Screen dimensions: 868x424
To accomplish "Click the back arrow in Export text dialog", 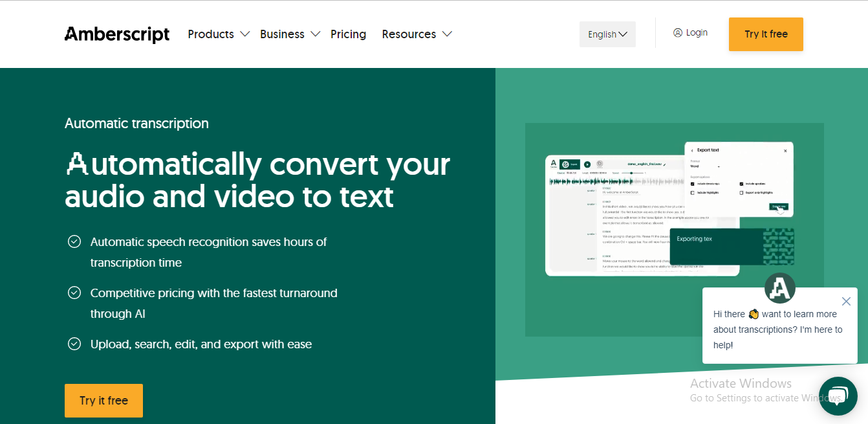I will tap(692, 150).
